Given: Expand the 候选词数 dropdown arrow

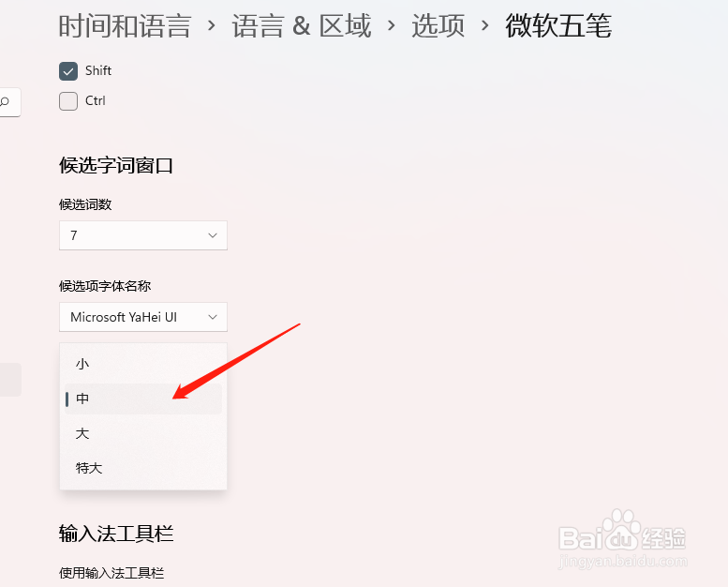Looking at the screenshot, I should (213, 235).
